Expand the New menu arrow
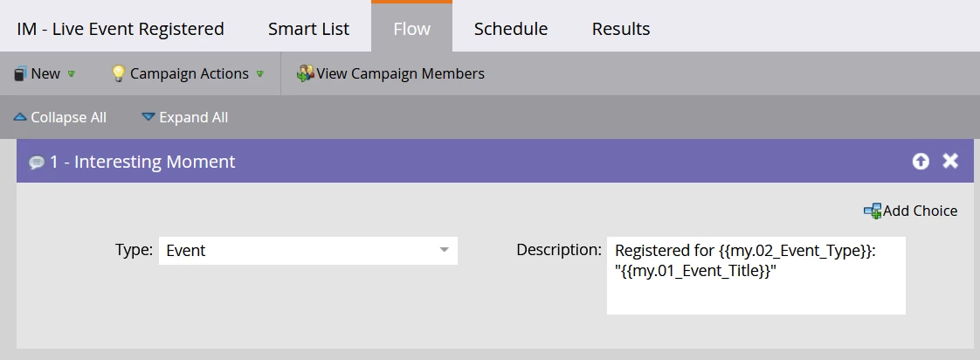Screen dimensions: 980x360 pyautogui.click(x=72, y=74)
